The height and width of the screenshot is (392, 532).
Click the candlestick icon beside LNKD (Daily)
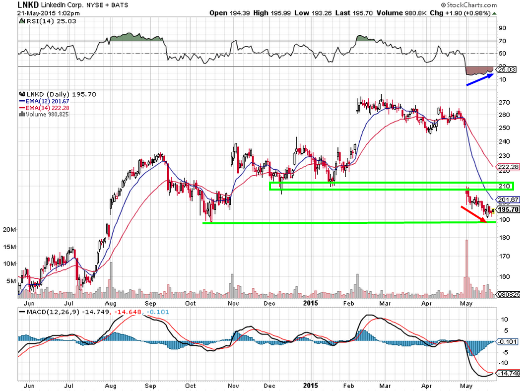pos(22,94)
